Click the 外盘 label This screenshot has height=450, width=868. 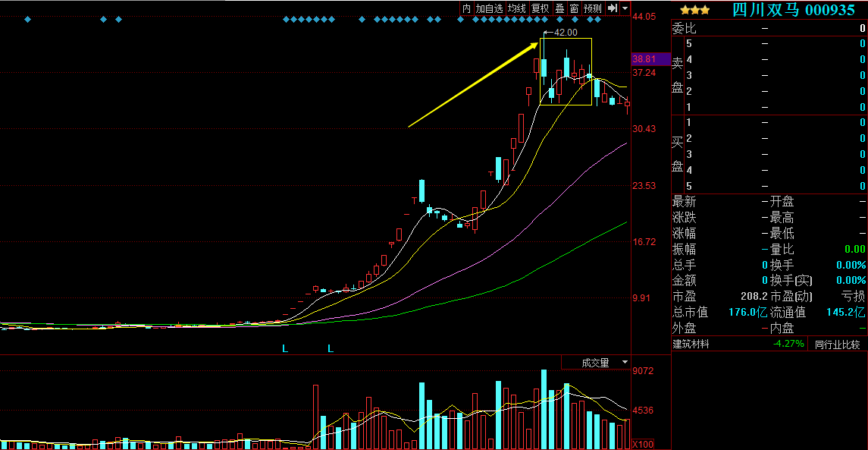coord(685,329)
